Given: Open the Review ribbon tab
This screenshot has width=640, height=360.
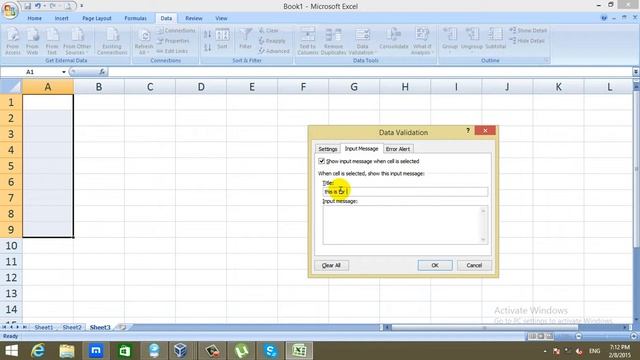Looking at the screenshot, I should pos(193,18).
